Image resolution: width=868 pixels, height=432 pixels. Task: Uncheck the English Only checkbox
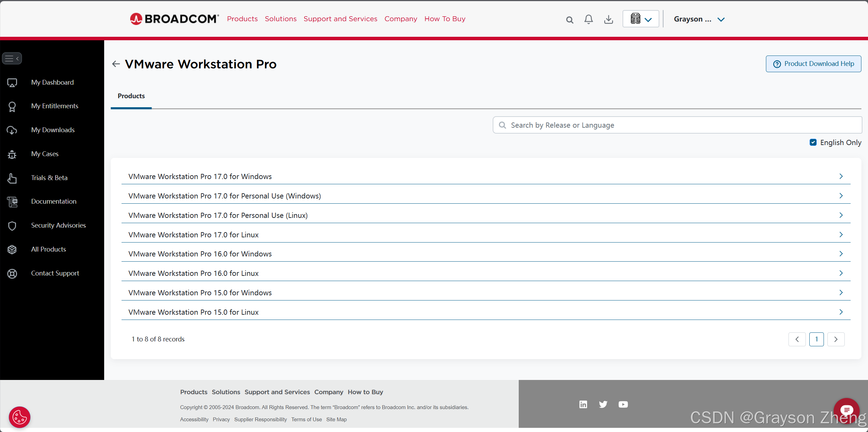[813, 142]
